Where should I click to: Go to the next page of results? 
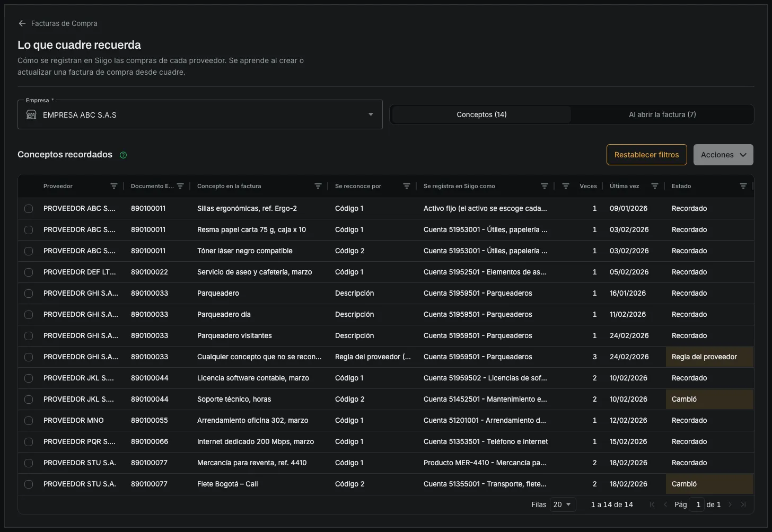[x=730, y=504]
